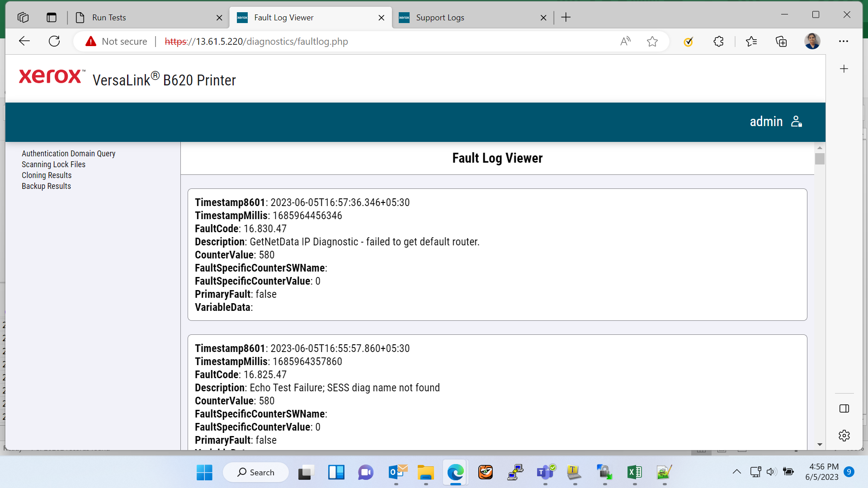Screen dimensions: 868x488
Task: Reload the Fault Log Viewer page
Action: [54, 41]
